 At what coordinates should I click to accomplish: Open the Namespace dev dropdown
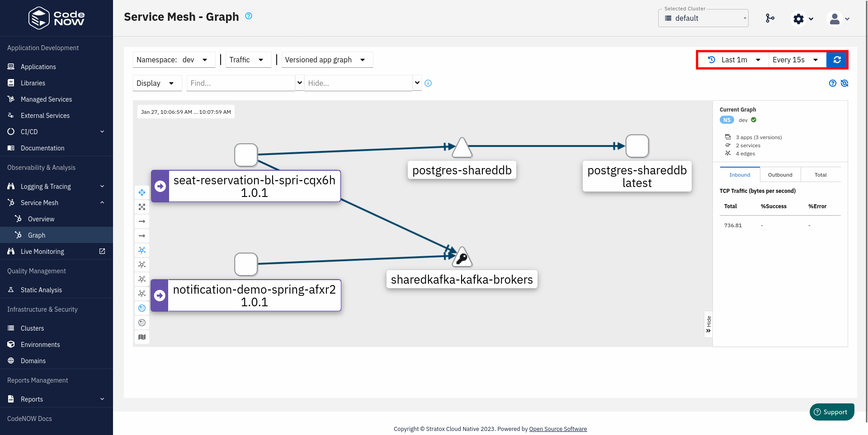pyautogui.click(x=174, y=60)
